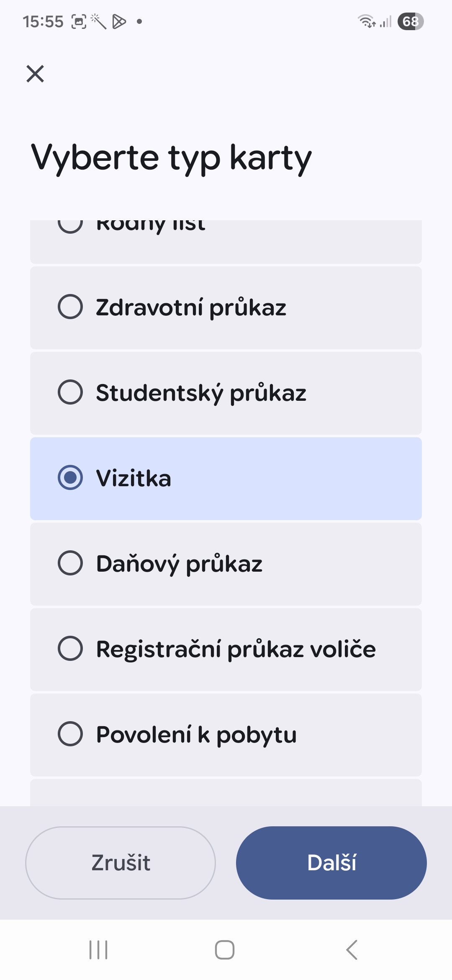Tap the mobile signal strength icon
Image resolution: width=452 pixels, height=980 pixels.
[386, 21]
